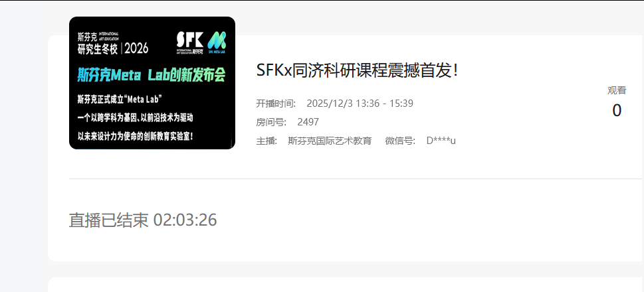Viewport: 644px width, 292px height.
Task: Click the stream duration 02:03:26
Action: click(x=185, y=220)
